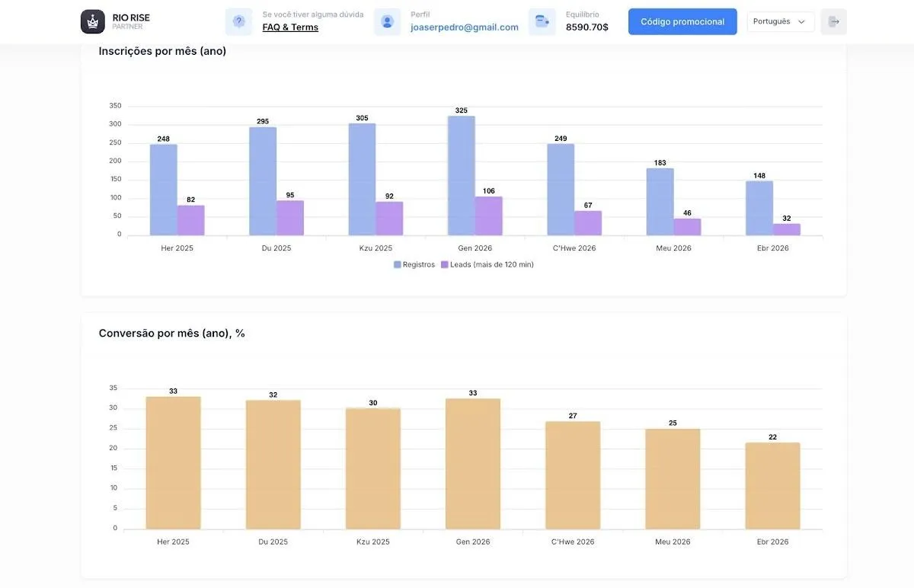Click the Registros bar for Her 2025
Screen dimensions: 914x588
pyautogui.click(x=164, y=190)
